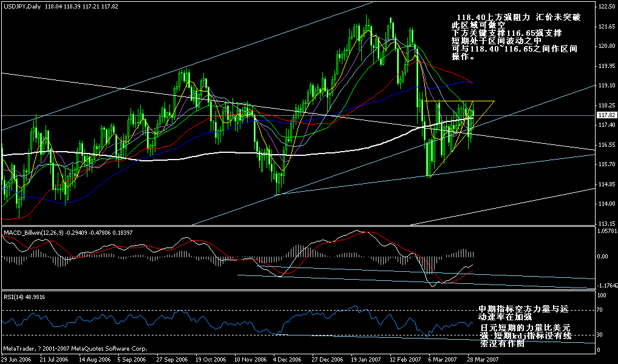
Task: Click the MACD 1.05781 scale label
Action: (x=607, y=231)
